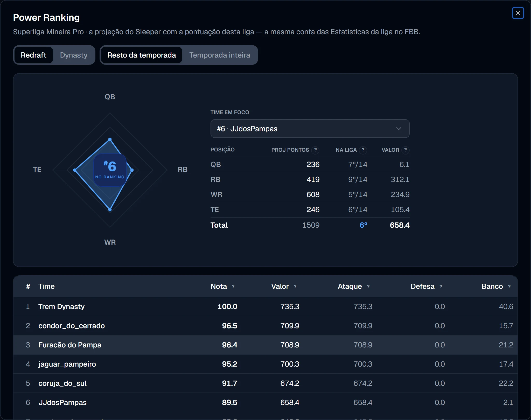Click the WR value 234.9
Image resolution: width=531 pixels, height=420 pixels.
400,194
